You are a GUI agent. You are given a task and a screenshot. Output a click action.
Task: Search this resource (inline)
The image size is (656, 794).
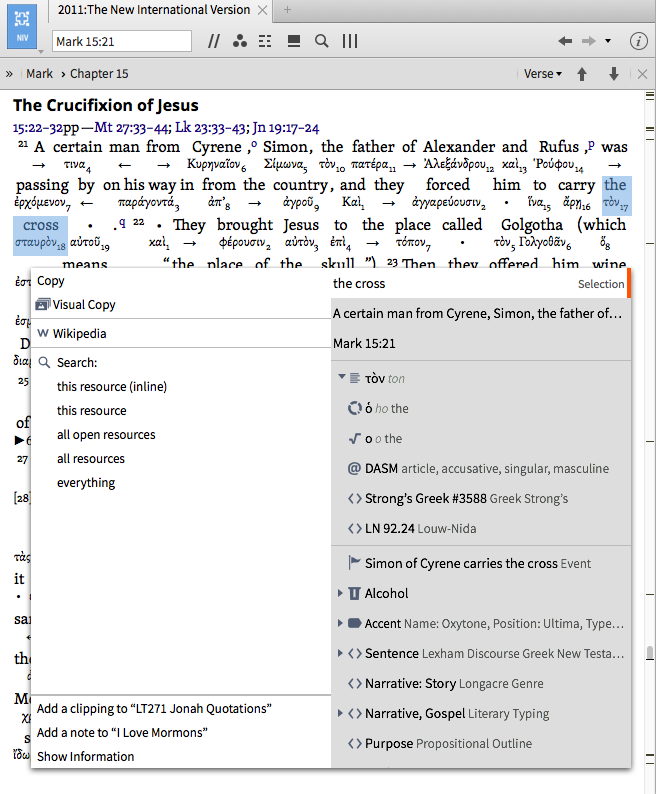[112, 386]
